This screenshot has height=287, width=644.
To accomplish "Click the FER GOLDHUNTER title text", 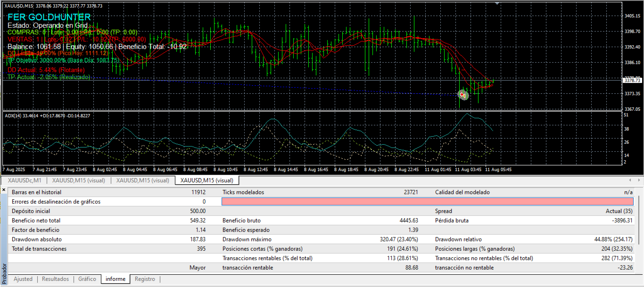I will [x=49, y=17].
